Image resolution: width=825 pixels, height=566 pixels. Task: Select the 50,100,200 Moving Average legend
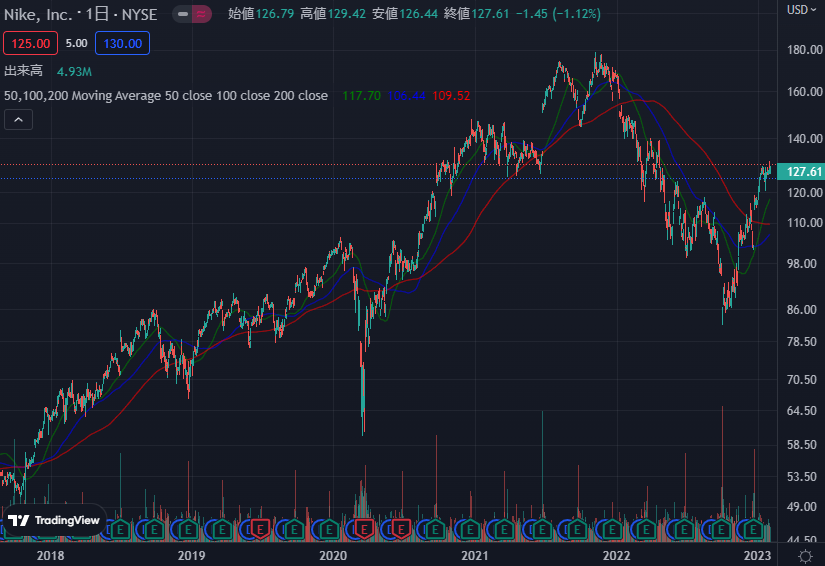click(166, 96)
